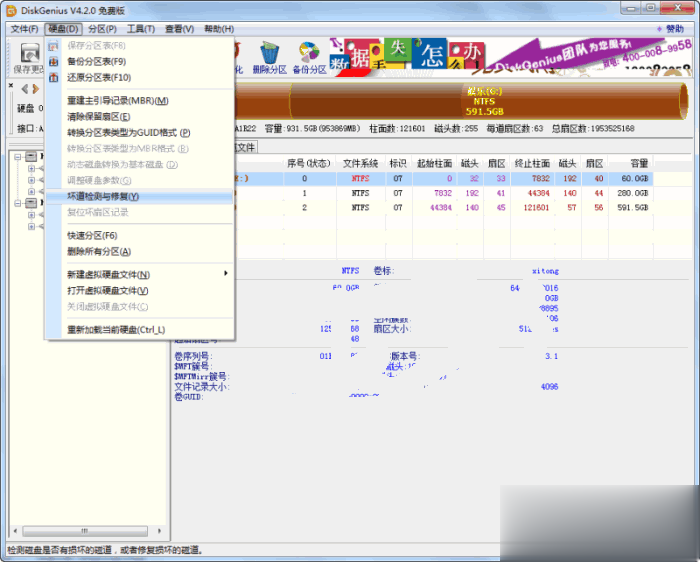Click the 删除分区 trash icon
This screenshot has height=562, width=700.
[x=269, y=57]
